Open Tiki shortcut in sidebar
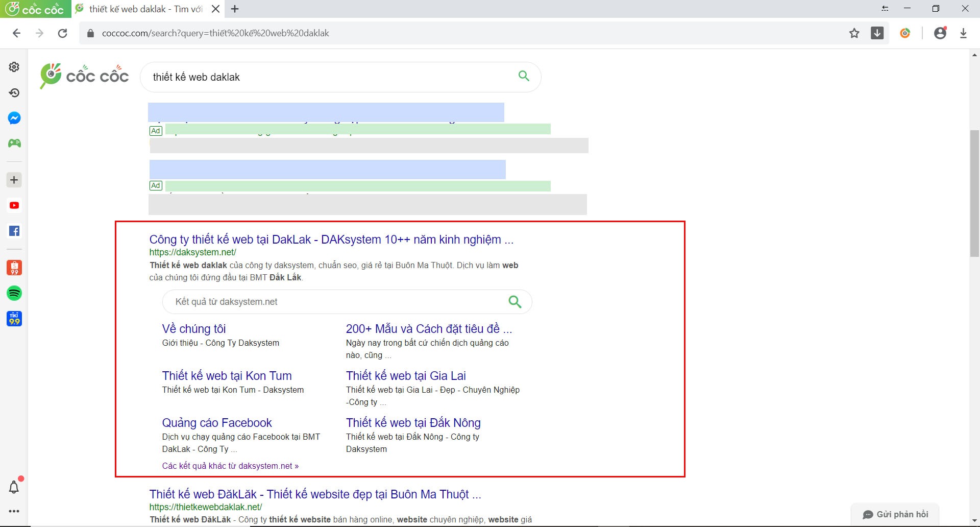 (14, 319)
